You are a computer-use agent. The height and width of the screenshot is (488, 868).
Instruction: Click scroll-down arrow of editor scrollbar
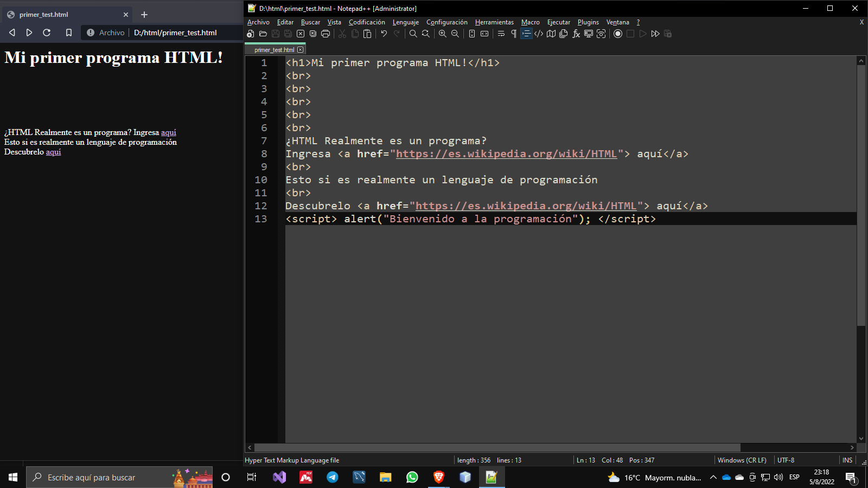tap(861, 439)
